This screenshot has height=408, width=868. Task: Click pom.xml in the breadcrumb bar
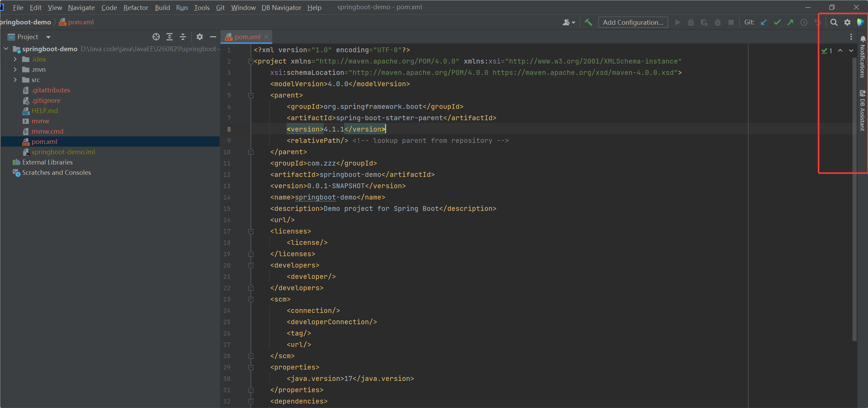tap(77, 22)
